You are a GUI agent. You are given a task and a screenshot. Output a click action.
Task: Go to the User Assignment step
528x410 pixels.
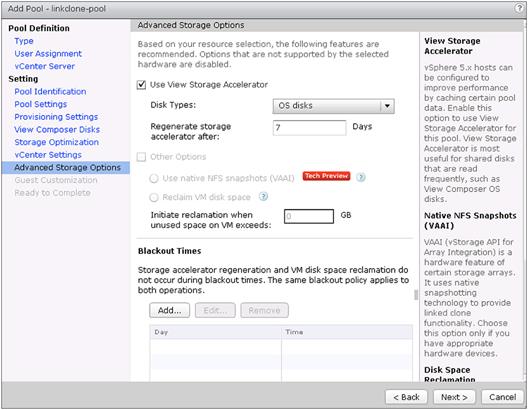[x=48, y=54]
